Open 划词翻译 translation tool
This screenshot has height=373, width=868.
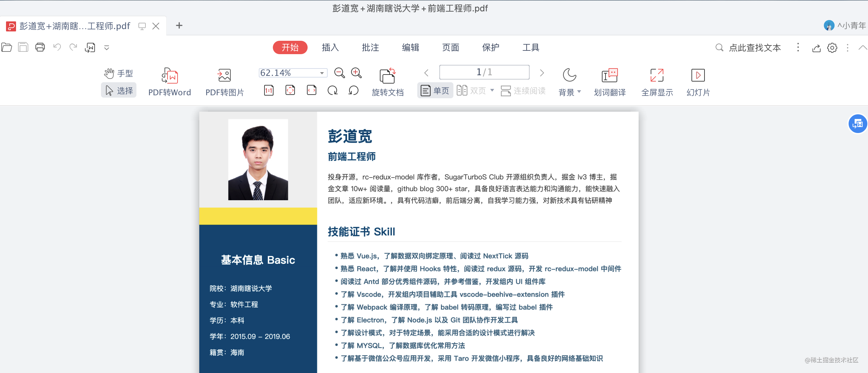tap(609, 76)
